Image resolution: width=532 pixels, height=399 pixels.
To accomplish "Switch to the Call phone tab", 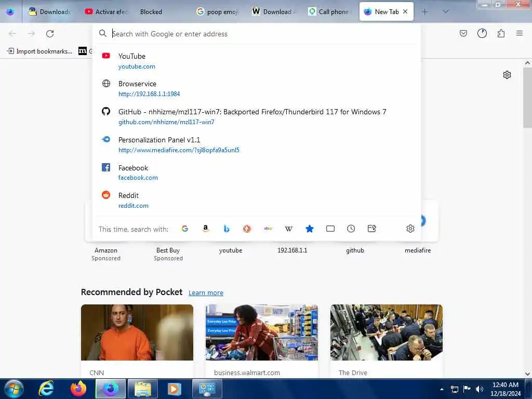I will point(329,12).
